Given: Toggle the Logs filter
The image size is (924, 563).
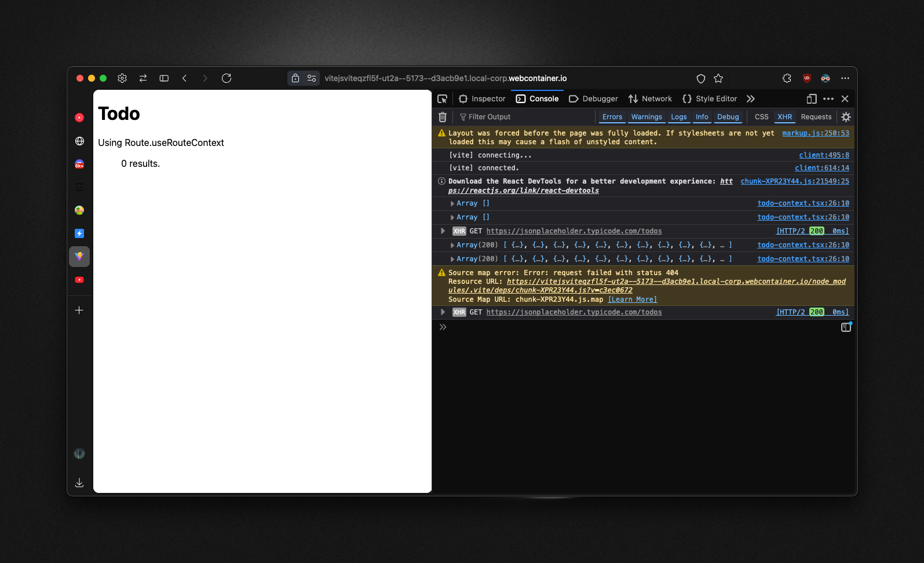Looking at the screenshot, I should click(679, 117).
